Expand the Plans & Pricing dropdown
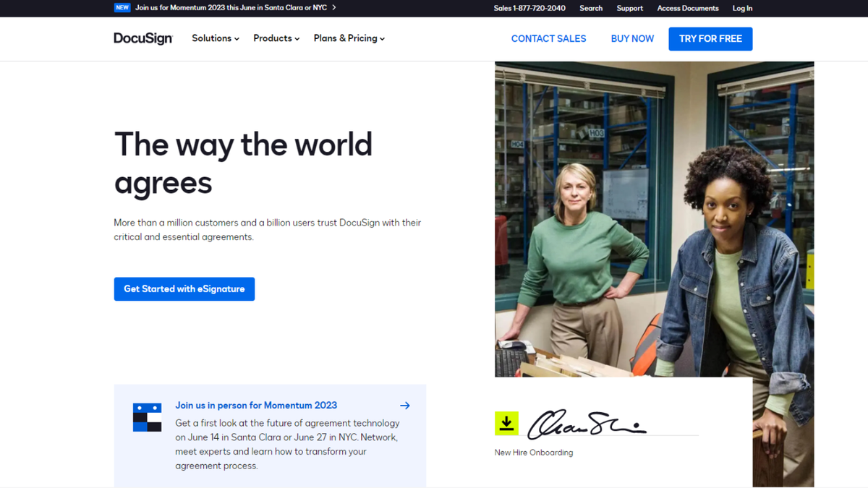 [x=348, y=38]
